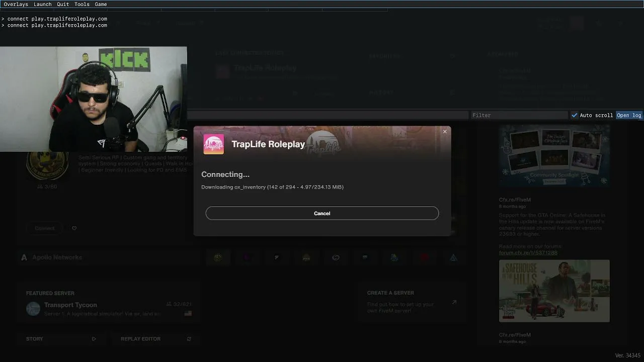
Task: Open the Create a Server card
Action: [x=412, y=302]
